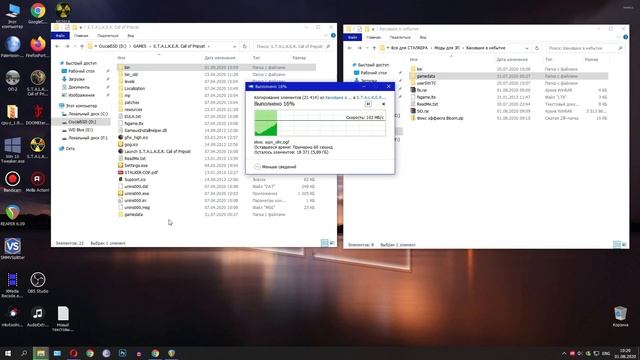The height and width of the screenshot is (360, 640).
Task: Refresh the S.T.A.L.K.E.R. Call of Pripyat folder
Action: tap(244, 47)
